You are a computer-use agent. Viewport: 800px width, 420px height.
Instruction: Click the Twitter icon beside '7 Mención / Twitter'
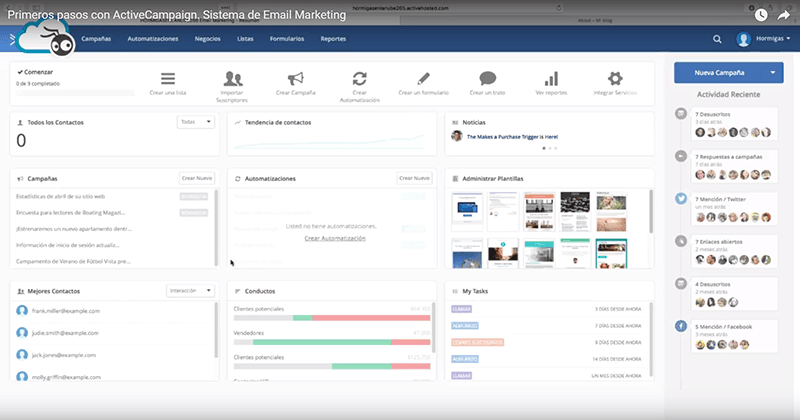[x=681, y=199]
